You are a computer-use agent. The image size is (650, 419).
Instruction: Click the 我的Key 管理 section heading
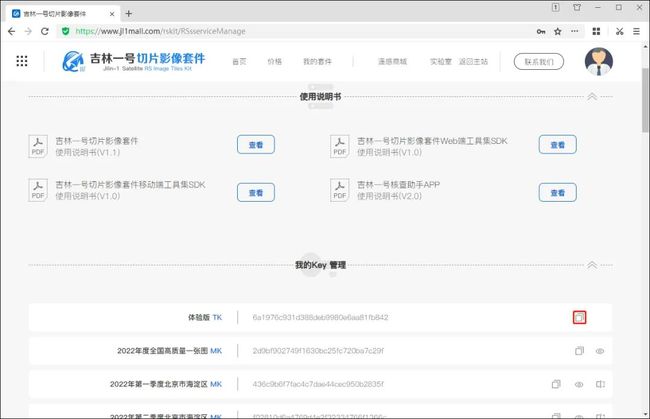pyautogui.click(x=320, y=265)
